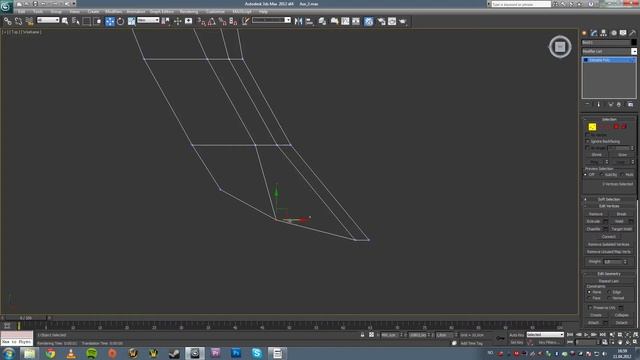Select the Polygon sub-object level icon
This screenshot has height=360, width=640.
pyautogui.click(x=616, y=127)
